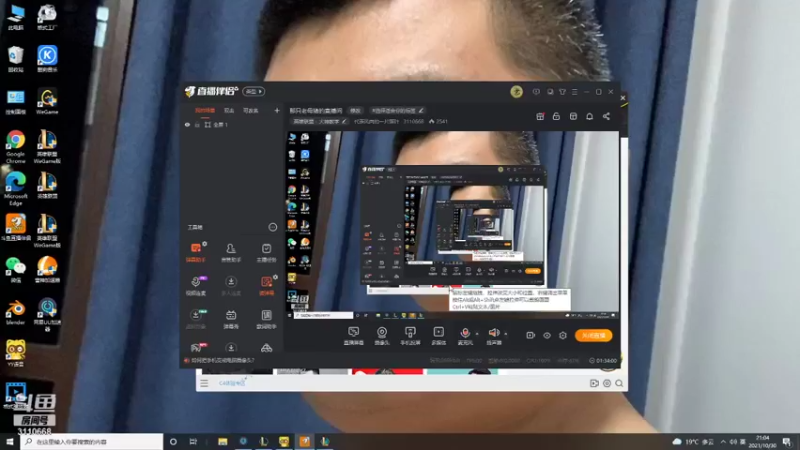
Task: Open the blender desktop shortcut
Action: click(x=15, y=312)
